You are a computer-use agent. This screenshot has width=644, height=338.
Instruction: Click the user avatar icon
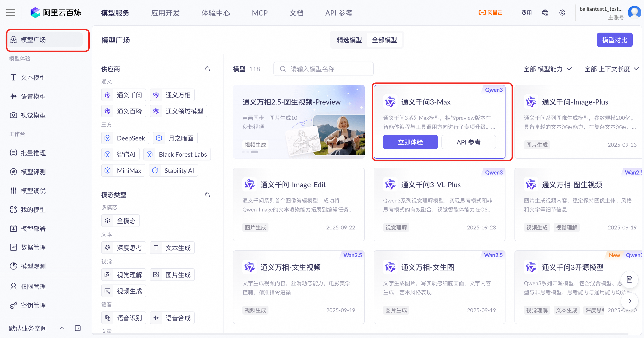(635, 13)
